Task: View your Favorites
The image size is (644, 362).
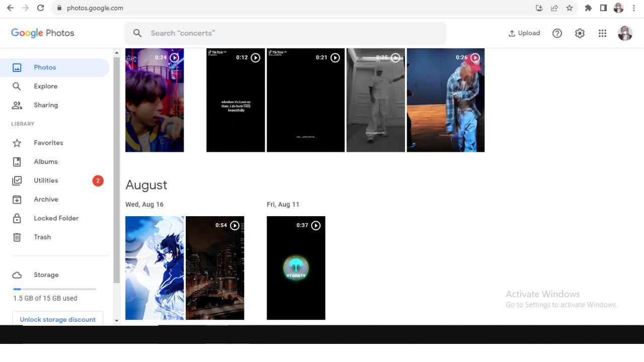Action: 48,143
